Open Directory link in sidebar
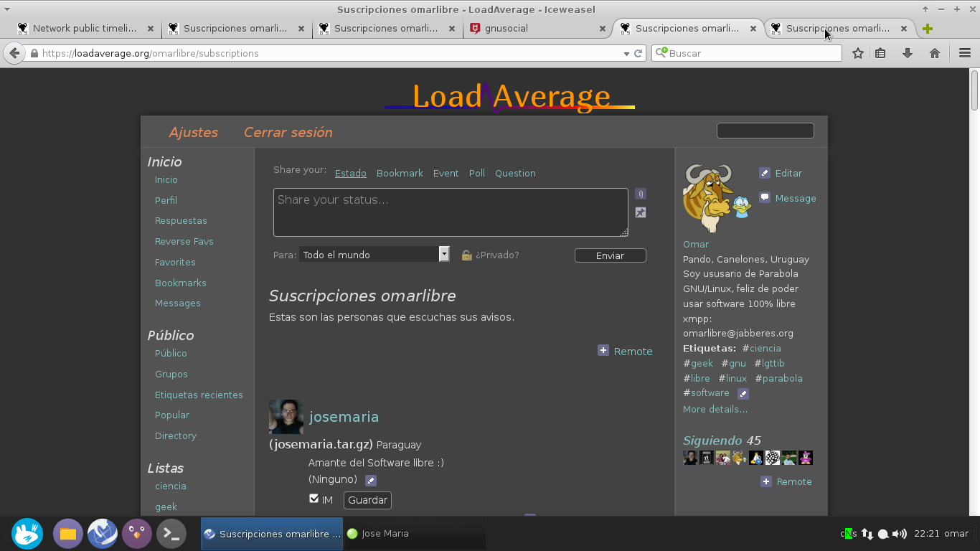The height and width of the screenshot is (551, 980). point(176,435)
